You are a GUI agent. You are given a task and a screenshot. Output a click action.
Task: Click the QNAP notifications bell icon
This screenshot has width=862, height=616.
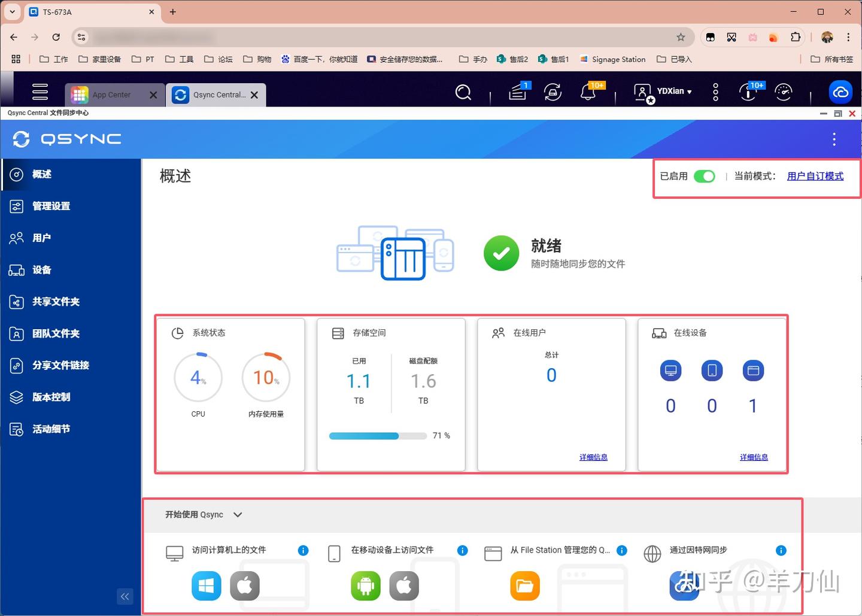pyautogui.click(x=588, y=92)
